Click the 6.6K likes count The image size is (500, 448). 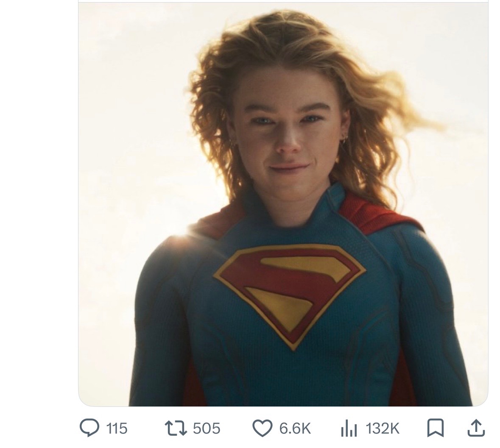tap(295, 428)
